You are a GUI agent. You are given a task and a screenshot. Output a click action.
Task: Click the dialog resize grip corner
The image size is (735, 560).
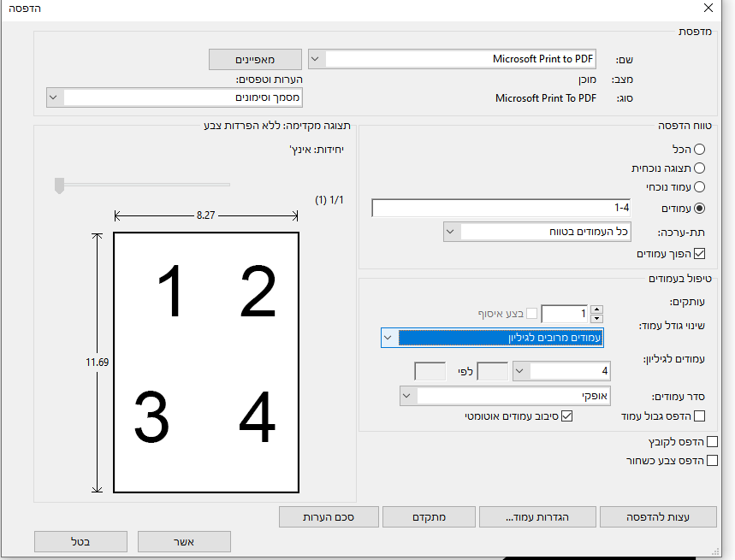[x=716, y=552]
